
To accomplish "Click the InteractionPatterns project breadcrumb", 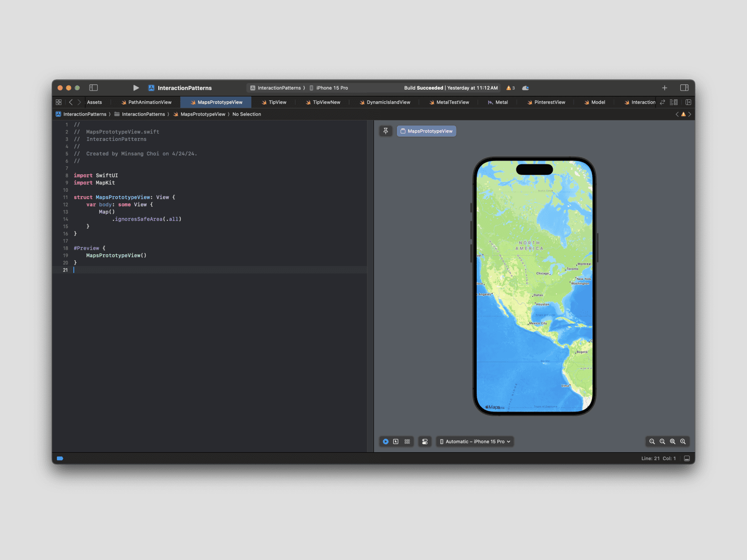I will click(81, 114).
